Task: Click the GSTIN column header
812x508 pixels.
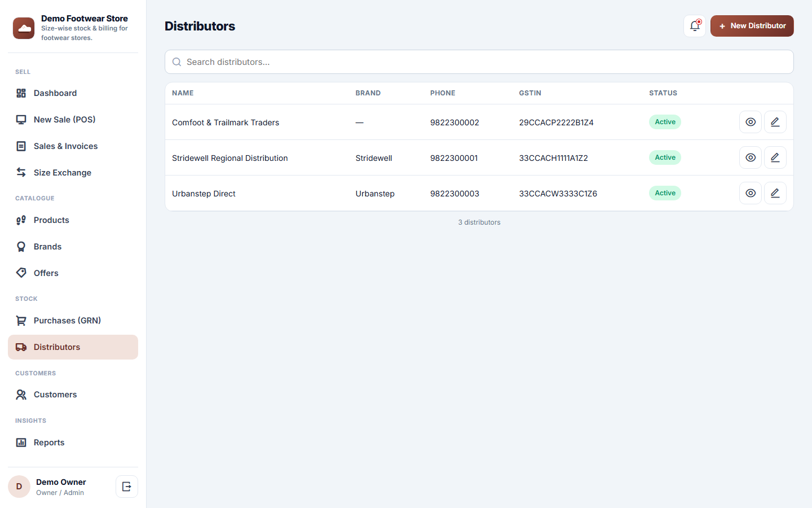Action: 530,93
